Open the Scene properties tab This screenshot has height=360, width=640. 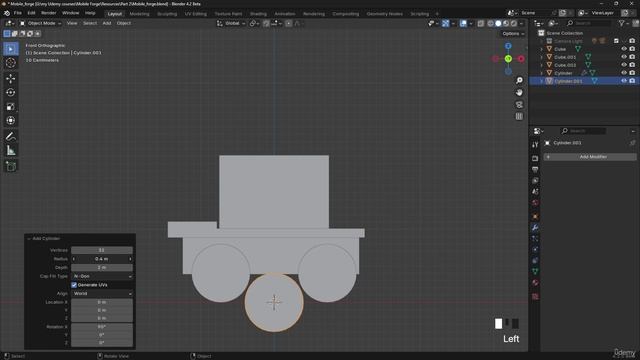(535, 191)
